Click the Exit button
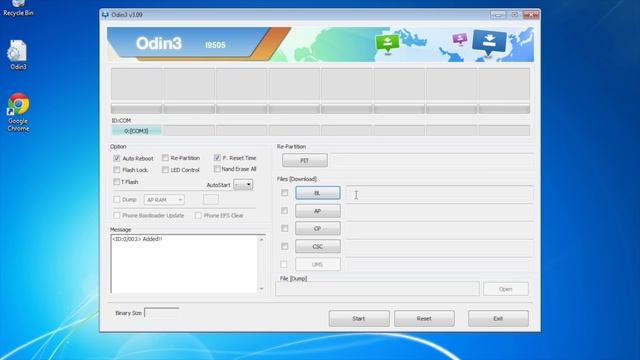This screenshot has width=640, height=360. click(498, 318)
